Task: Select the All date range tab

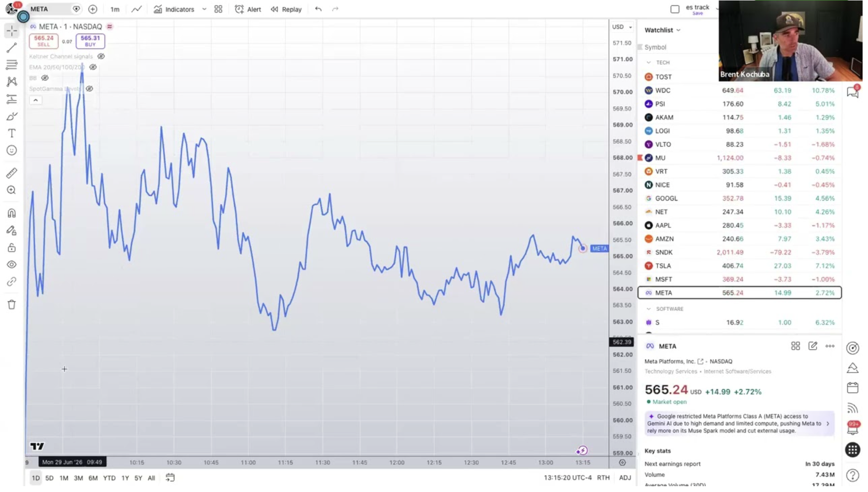Action: [151, 478]
